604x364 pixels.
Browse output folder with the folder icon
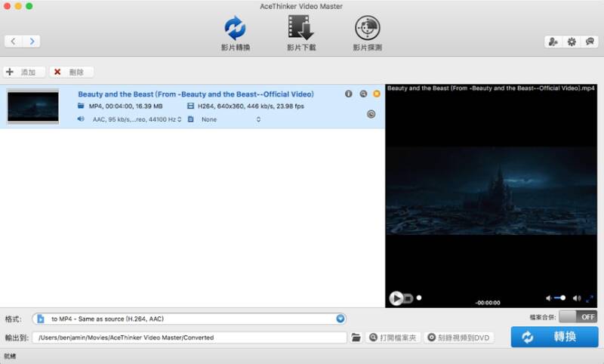pos(356,338)
